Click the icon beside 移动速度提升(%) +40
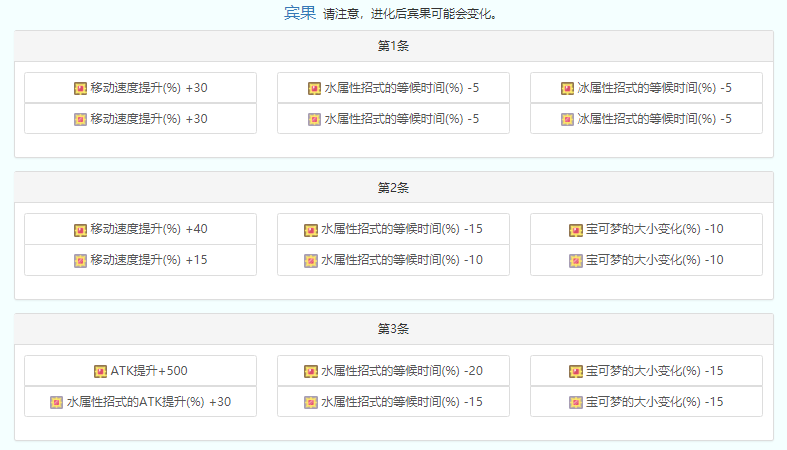The width and height of the screenshot is (787, 450). click(80, 230)
